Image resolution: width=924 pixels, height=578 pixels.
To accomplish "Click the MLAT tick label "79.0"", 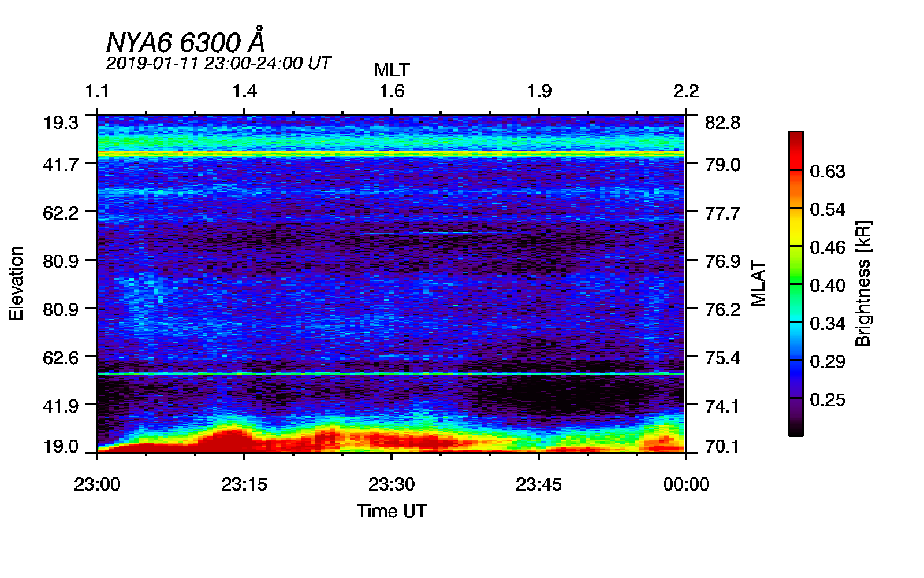I will coord(722,165).
